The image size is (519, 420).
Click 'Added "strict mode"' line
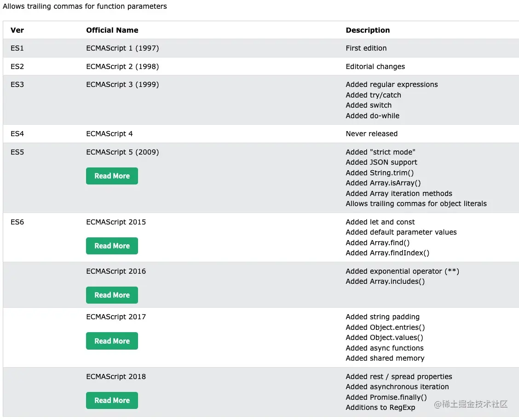[x=381, y=152]
